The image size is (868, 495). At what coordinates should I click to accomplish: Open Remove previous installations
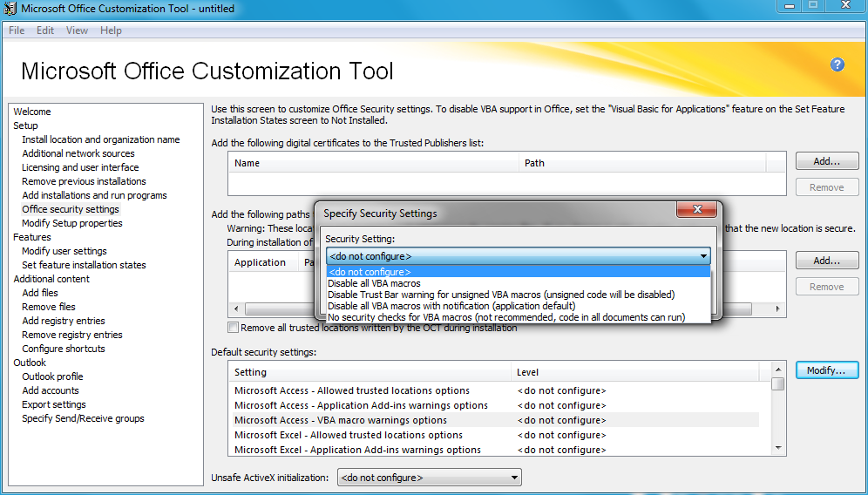(x=84, y=181)
